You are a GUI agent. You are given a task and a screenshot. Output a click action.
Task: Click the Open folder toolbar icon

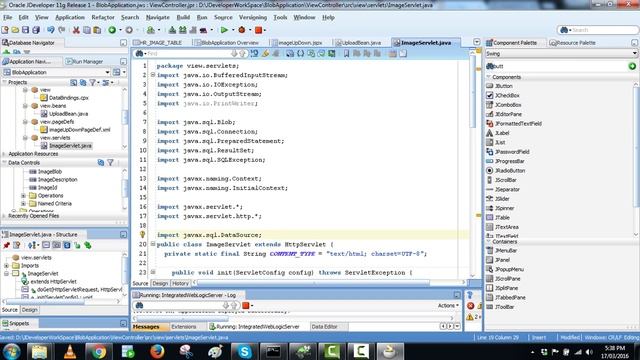click(15, 30)
